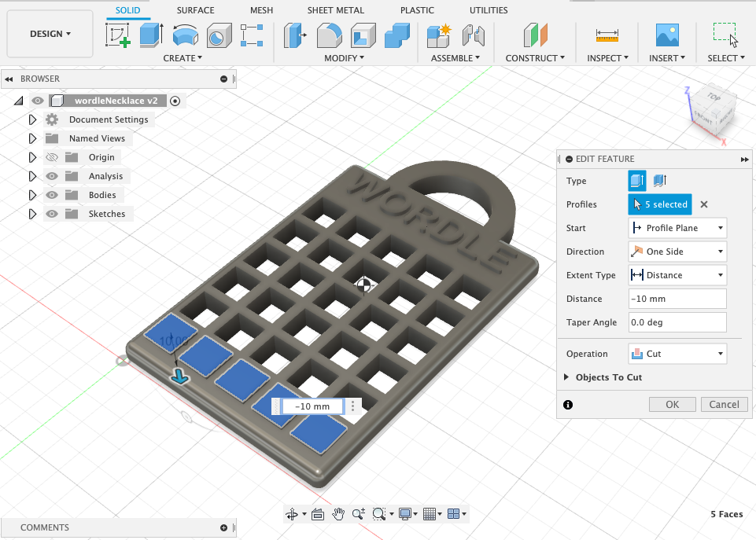Screen dimensions: 756x540
Task: Switch to the SURFACE tab
Action: pos(195,10)
